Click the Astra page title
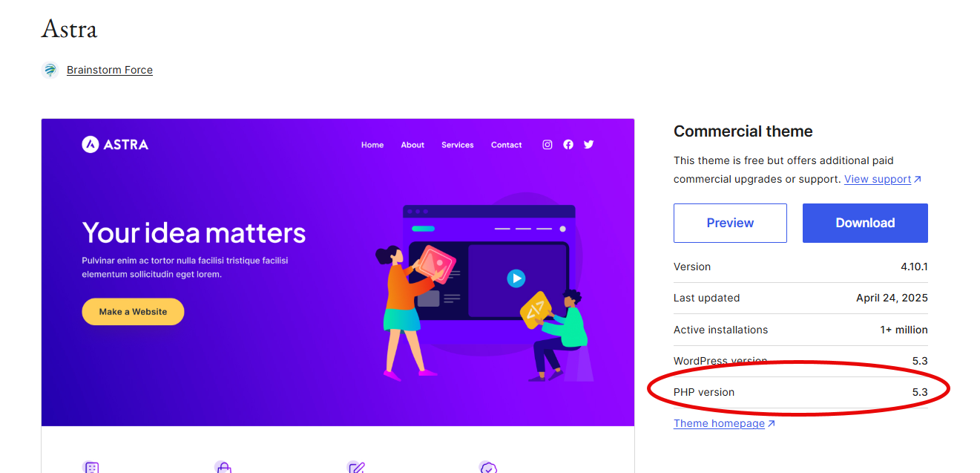 (x=69, y=29)
